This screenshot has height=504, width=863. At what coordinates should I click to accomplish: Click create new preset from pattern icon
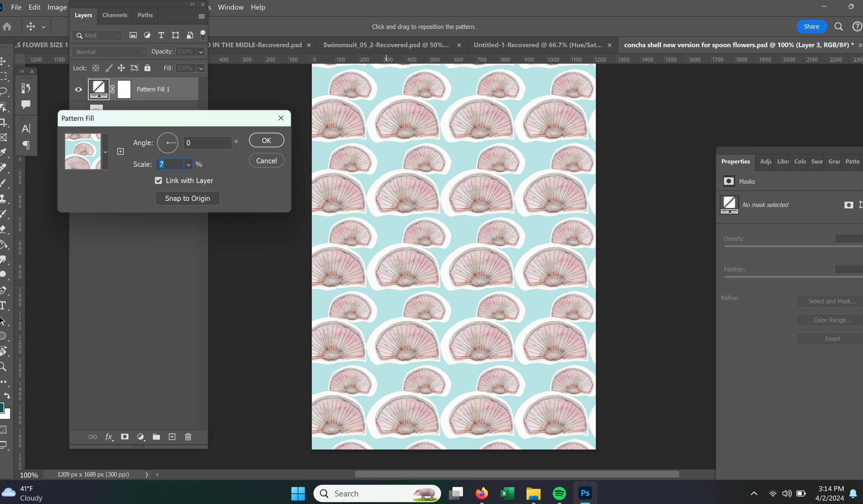(120, 151)
